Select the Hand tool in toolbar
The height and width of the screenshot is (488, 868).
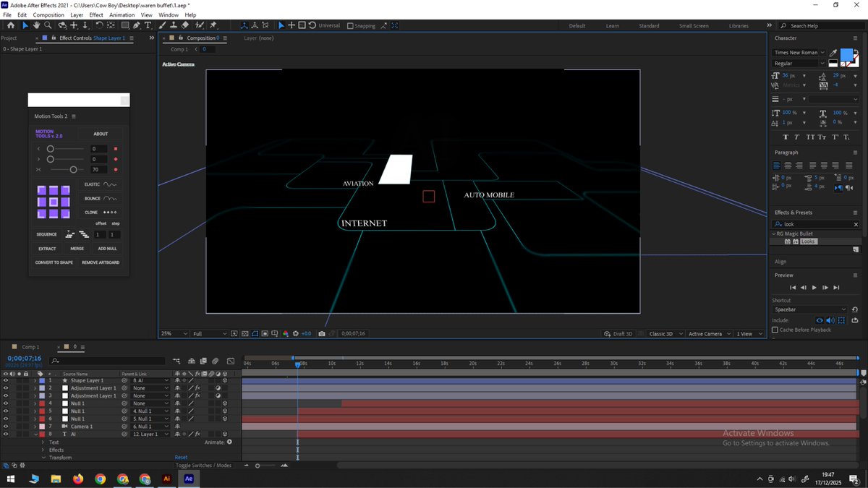pyautogui.click(x=36, y=25)
